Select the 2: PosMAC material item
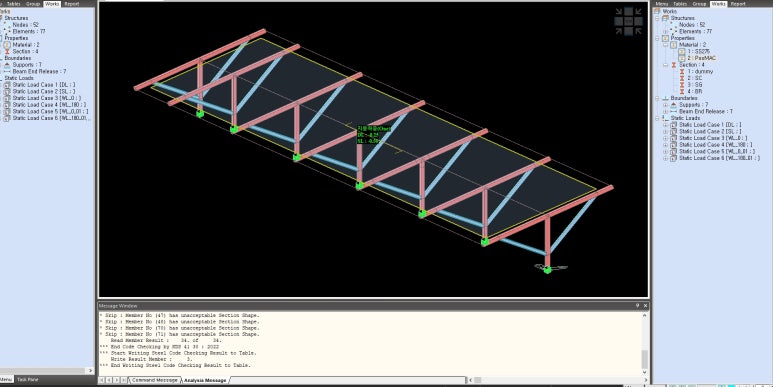Screen dimensions: 773x387 (698, 58)
